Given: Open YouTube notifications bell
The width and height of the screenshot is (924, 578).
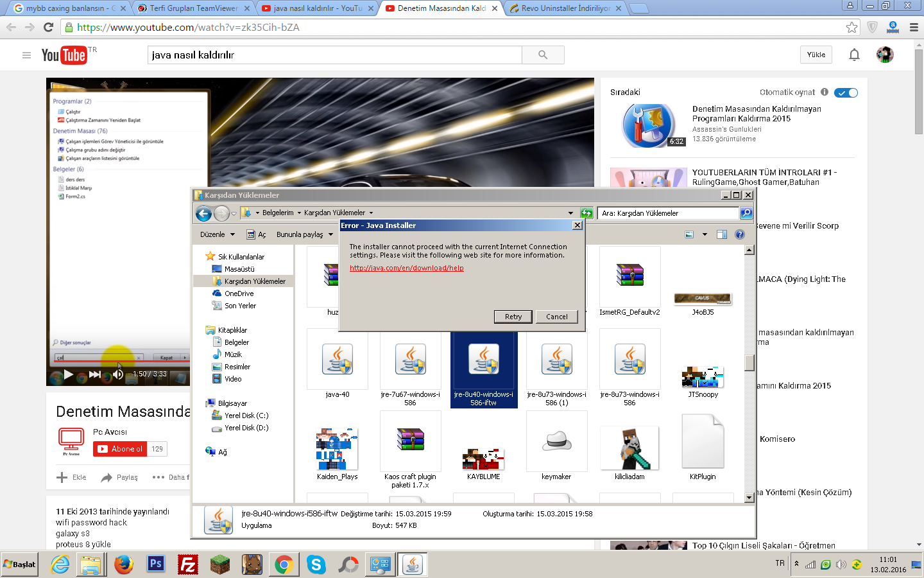Looking at the screenshot, I should 854,55.
